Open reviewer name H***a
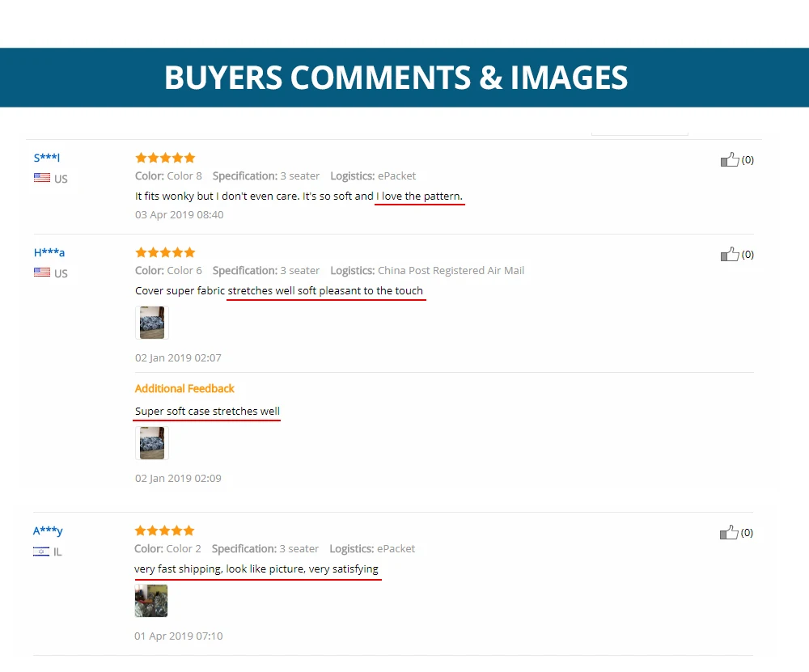 (x=49, y=252)
